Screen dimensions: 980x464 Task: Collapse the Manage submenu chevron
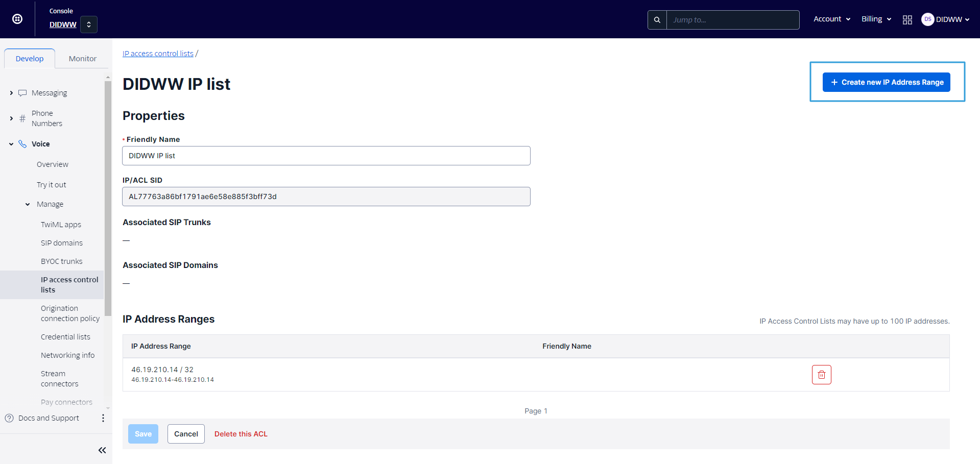pyautogui.click(x=28, y=204)
